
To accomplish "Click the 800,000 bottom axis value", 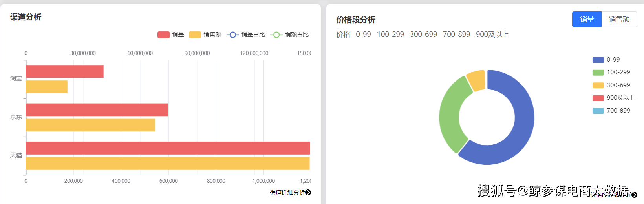I will pyautogui.click(x=216, y=181).
